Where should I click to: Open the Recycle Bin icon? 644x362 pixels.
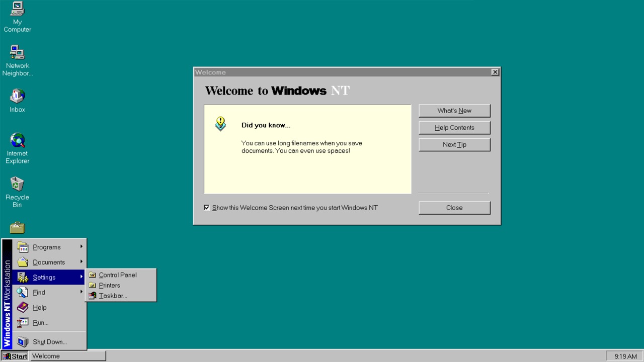coord(17,184)
